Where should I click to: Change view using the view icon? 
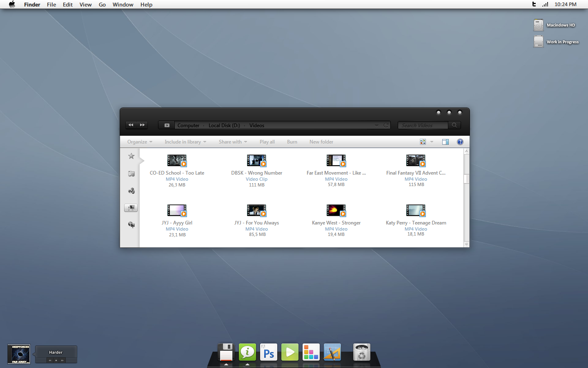(423, 142)
